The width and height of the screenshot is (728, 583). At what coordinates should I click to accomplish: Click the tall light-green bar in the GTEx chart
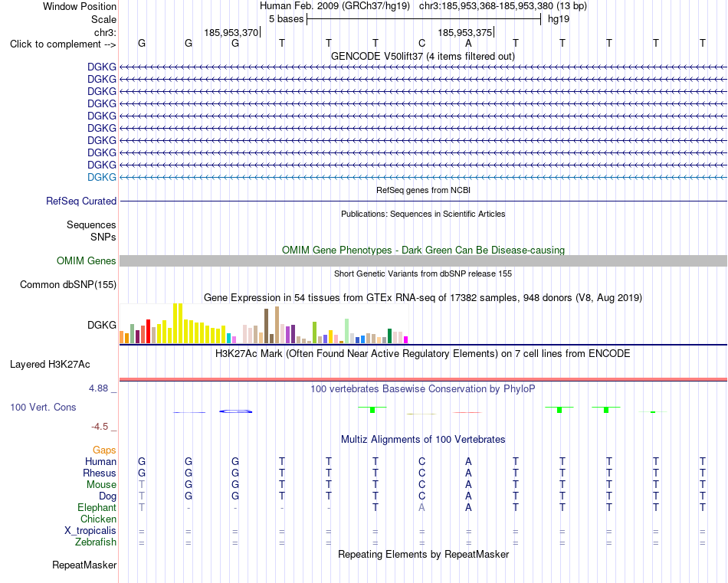coord(347,332)
